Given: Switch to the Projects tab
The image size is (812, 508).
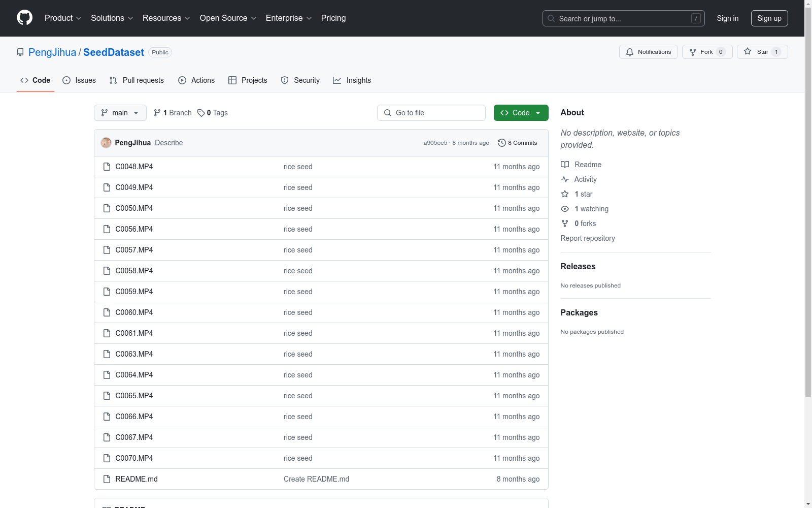Looking at the screenshot, I should click(248, 80).
